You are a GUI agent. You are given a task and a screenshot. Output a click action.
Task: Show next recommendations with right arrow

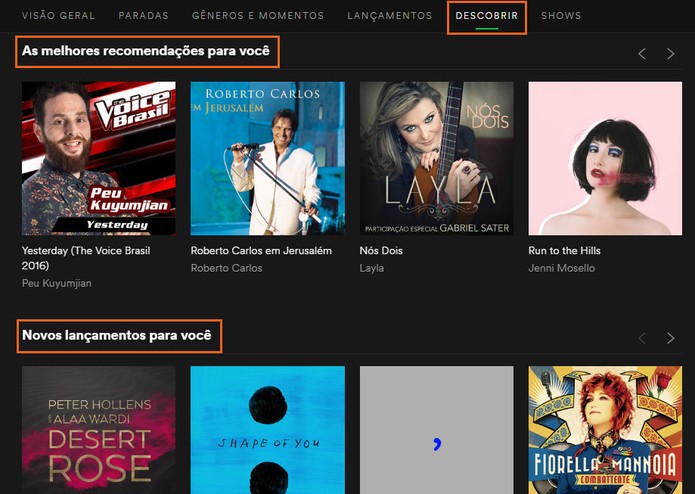[671, 54]
